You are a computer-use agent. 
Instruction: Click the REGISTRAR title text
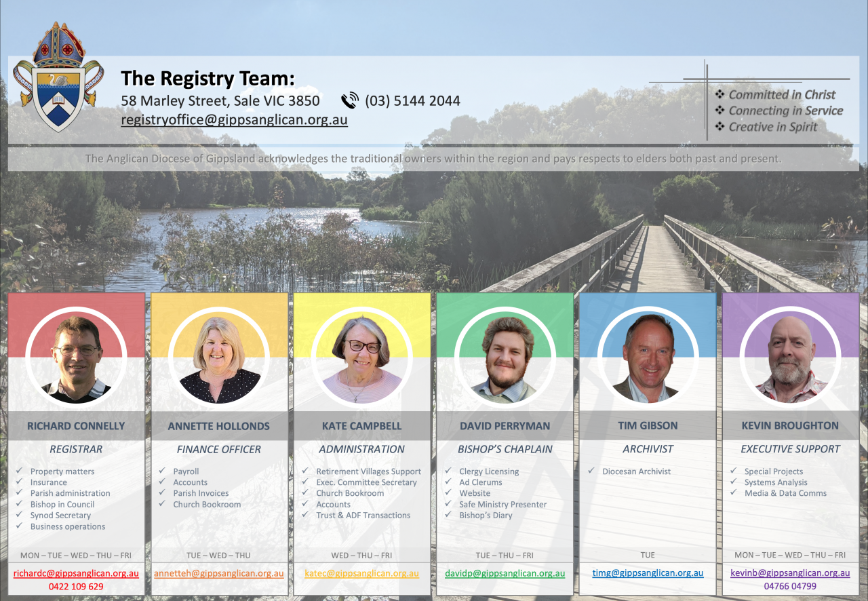pyautogui.click(x=75, y=449)
